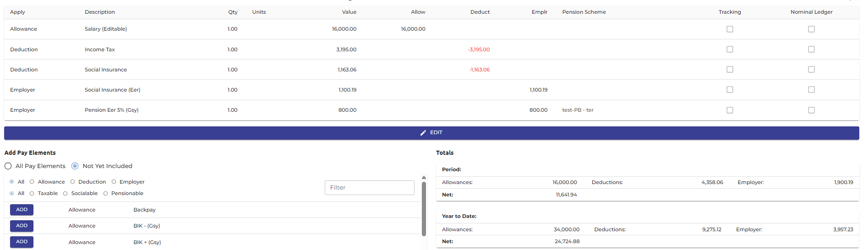The width and height of the screenshot is (868, 250).
Task: Click into the Filter text field
Action: (x=370, y=188)
